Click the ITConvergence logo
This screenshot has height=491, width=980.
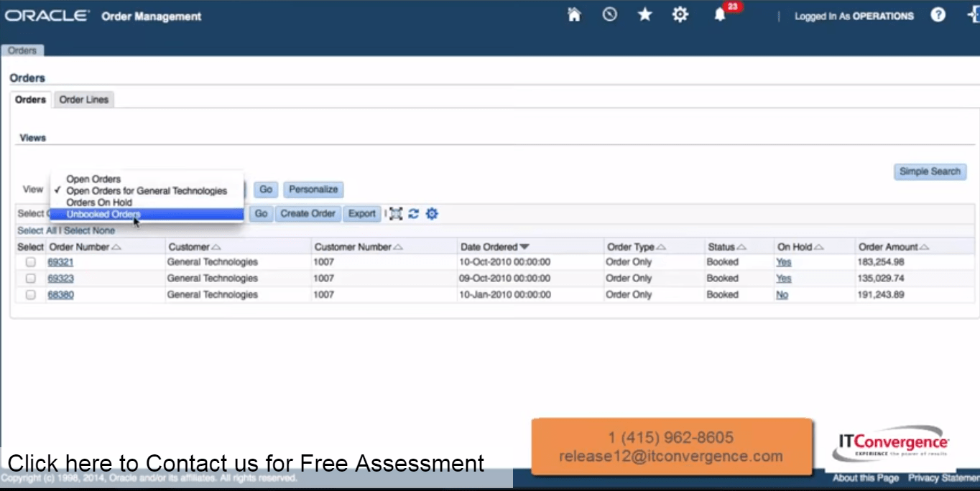click(892, 444)
